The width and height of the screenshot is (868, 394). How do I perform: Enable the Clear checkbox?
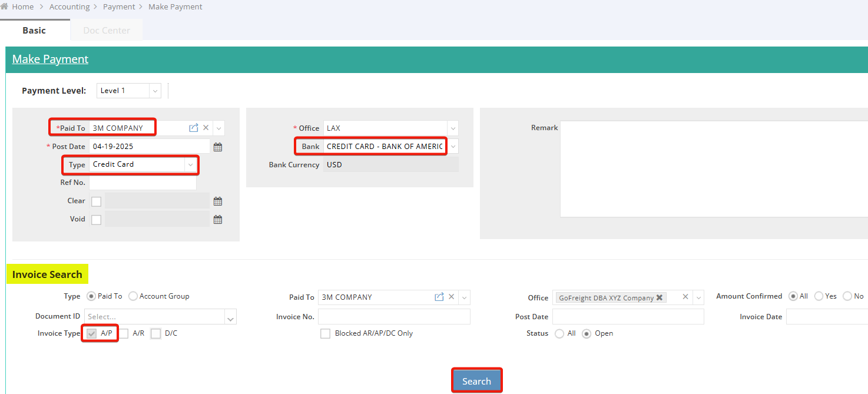[x=97, y=201]
